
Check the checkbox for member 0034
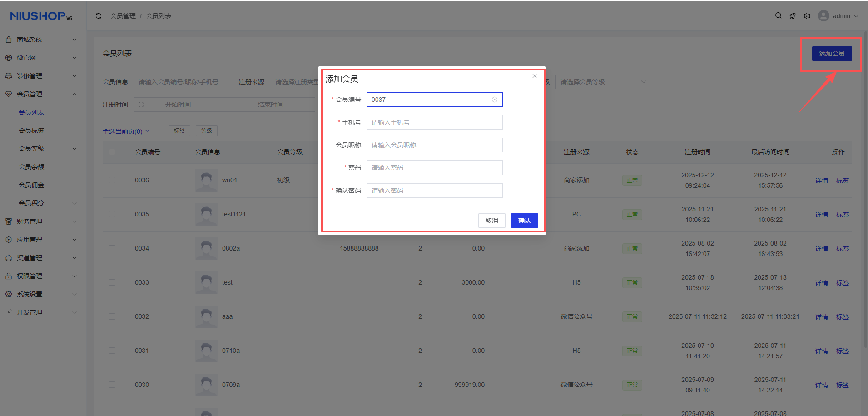coord(112,249)
